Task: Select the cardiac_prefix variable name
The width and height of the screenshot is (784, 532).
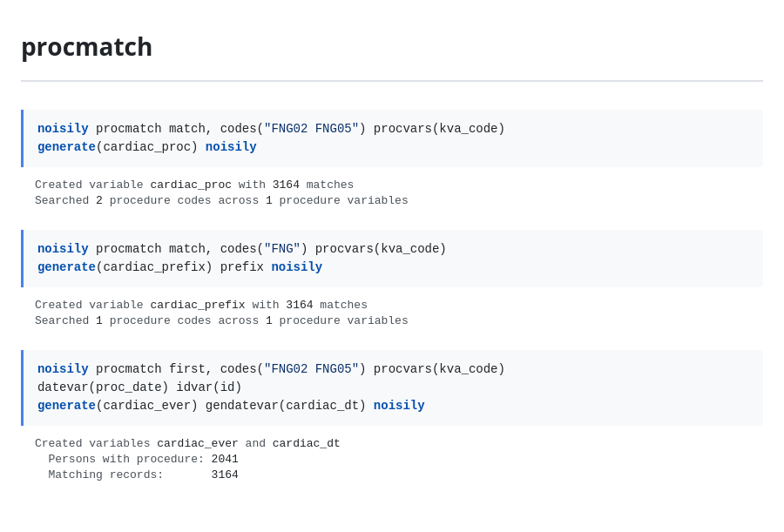Action: pos(198,305)
